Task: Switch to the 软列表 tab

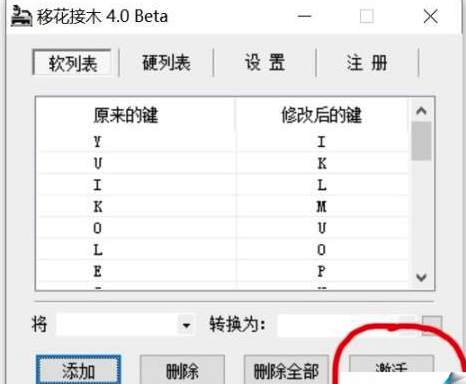Action: (72, 63)
